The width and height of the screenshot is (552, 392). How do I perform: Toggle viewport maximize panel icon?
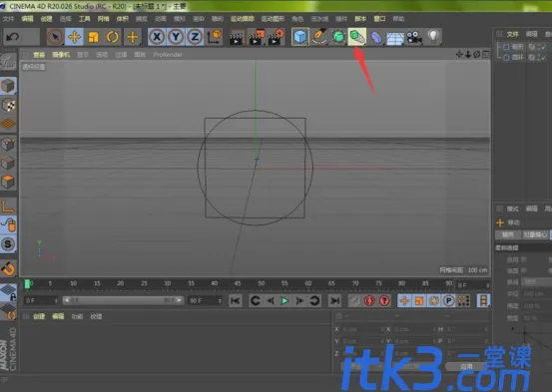(x=486, y=55)
